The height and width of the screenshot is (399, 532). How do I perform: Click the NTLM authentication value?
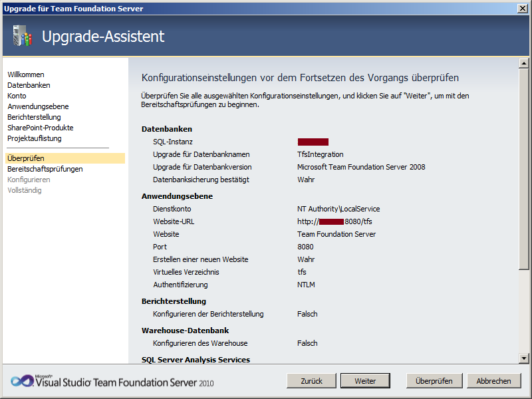306,285
